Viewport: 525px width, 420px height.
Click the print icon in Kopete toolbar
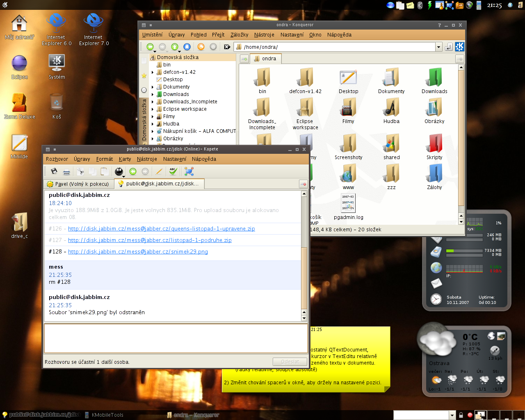(66, 171)
